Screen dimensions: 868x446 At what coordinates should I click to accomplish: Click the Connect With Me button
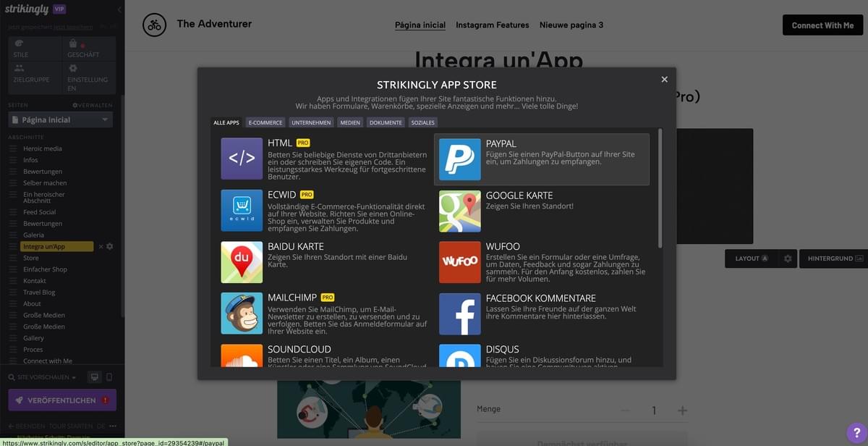[822, 25]
